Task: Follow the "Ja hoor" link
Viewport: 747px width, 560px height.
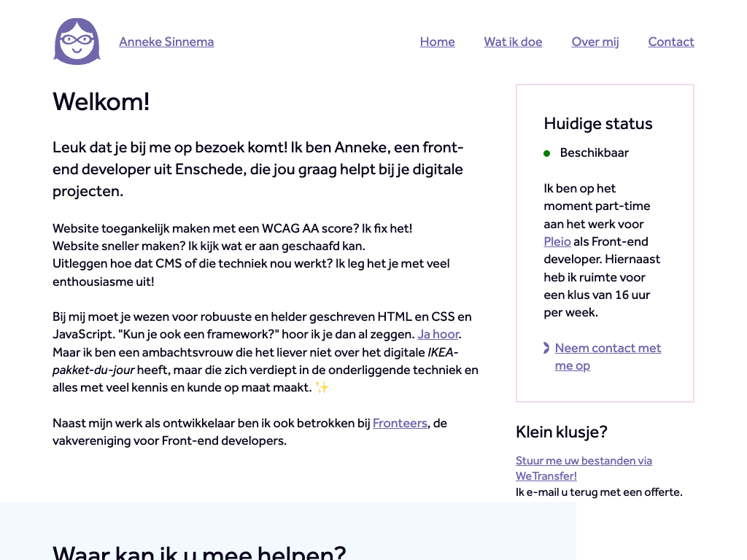Action: click(x=438, y=335)
